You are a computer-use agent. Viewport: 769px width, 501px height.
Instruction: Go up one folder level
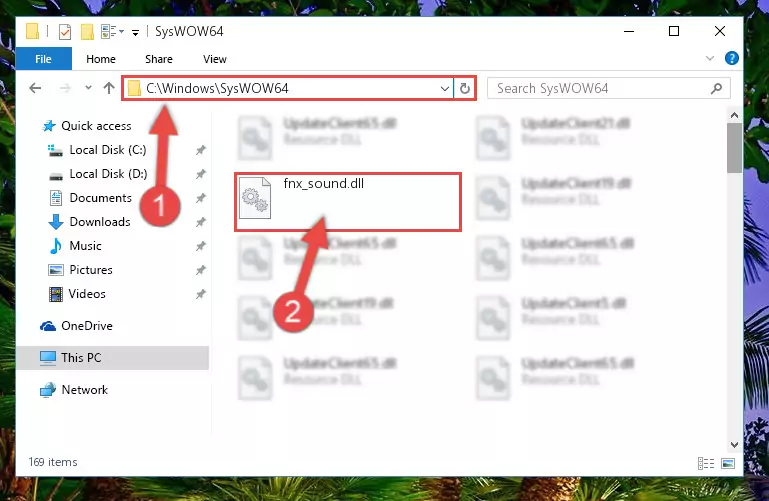point(109,88)
